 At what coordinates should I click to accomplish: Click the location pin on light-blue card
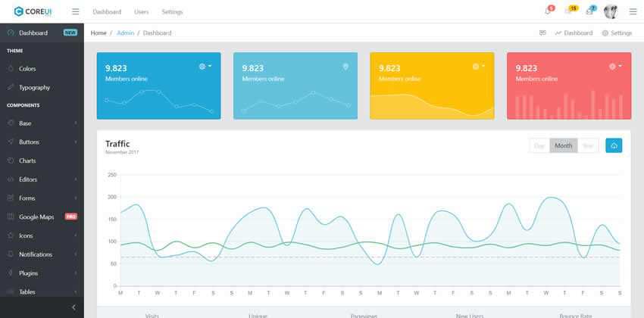345,67
